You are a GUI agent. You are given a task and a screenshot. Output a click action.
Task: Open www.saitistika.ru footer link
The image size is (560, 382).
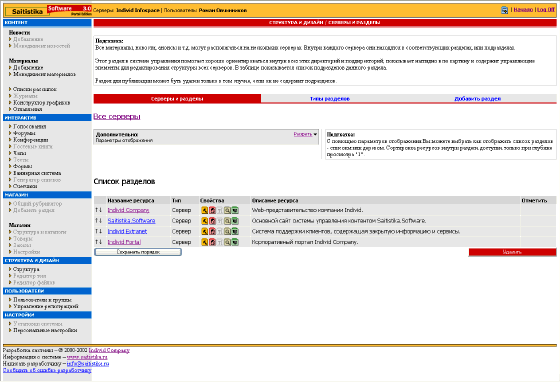point(87,357)
